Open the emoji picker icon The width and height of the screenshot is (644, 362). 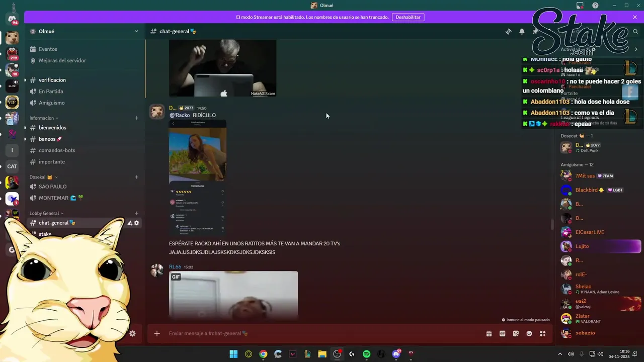pos(529,333)
